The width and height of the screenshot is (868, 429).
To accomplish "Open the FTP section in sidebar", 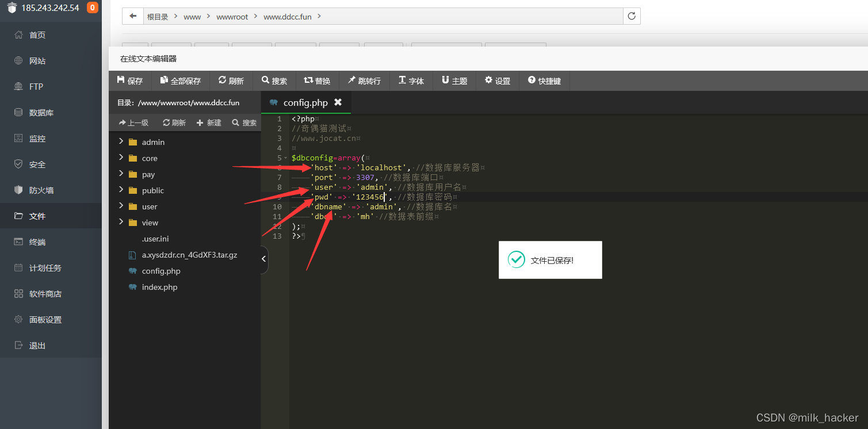I will pyautogui.click(x=36, y=87).
